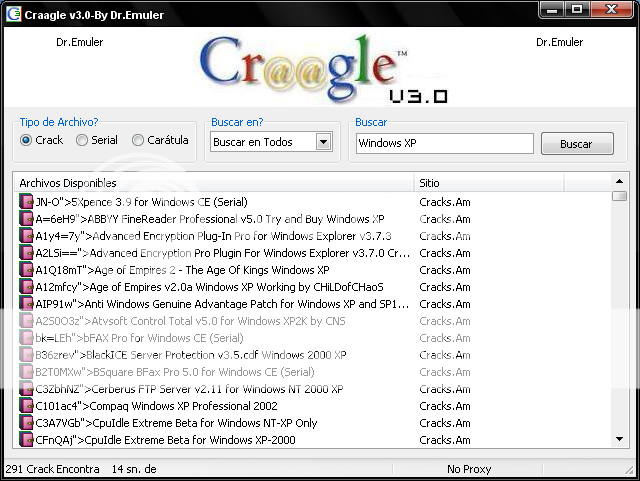Click icon beside CpuIdle Extreme Beta XP-2000

26,440
